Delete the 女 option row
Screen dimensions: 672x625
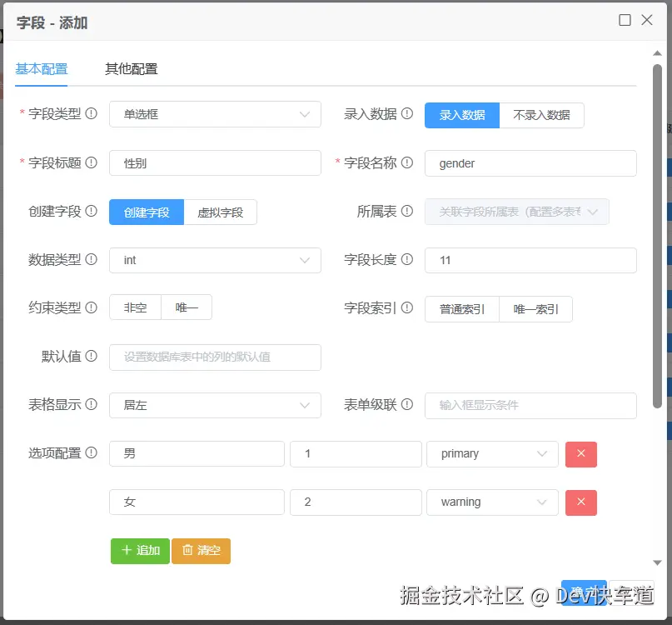[581, 502]
